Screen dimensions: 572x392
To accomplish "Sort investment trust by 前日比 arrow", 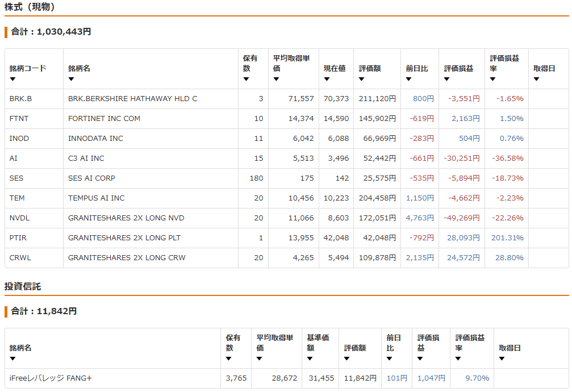I will (x=389, y=359).
